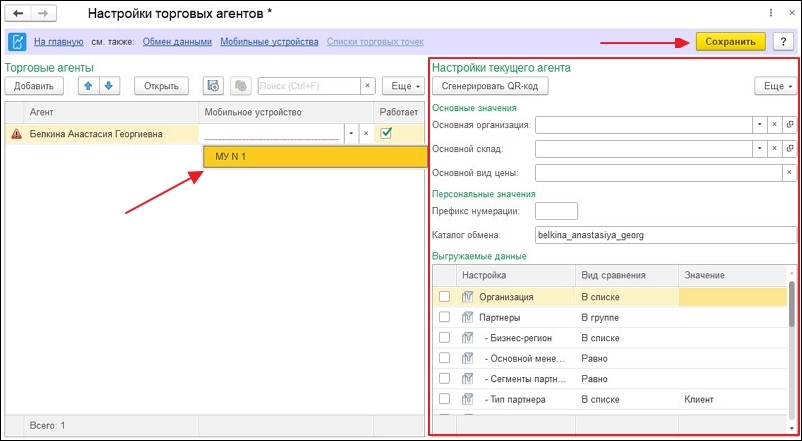Screen dimensions: 802x441
Task: Expand the Основная организация dropdown
Action: pyautogui.click(x=759, y=125)
